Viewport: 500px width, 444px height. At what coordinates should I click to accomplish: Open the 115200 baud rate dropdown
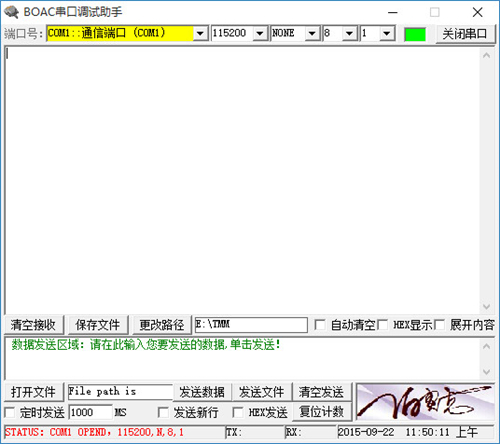click(x=260, y=33)
